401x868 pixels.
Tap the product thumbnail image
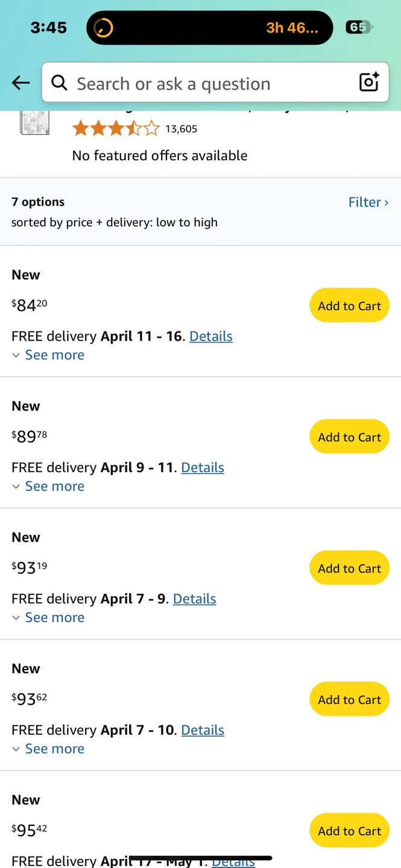[34, 122]
